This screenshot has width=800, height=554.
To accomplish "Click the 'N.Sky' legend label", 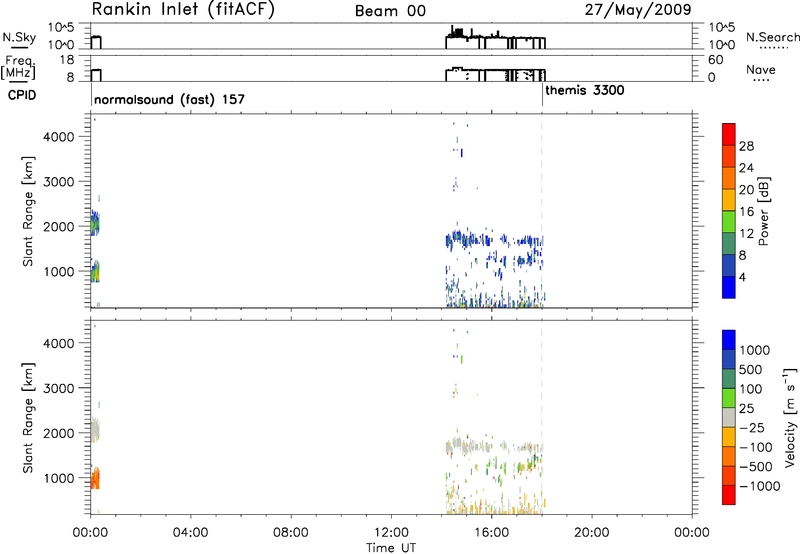I will (19, 37).
